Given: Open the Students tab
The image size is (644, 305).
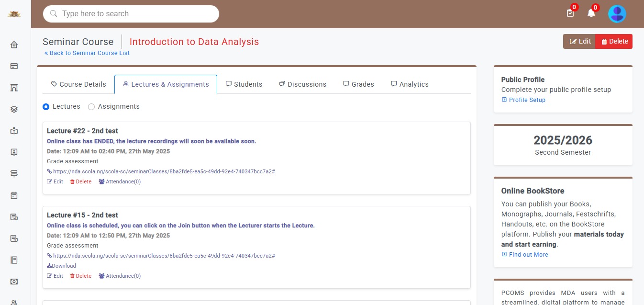Looking at the screenshot, I should [244, 84].
